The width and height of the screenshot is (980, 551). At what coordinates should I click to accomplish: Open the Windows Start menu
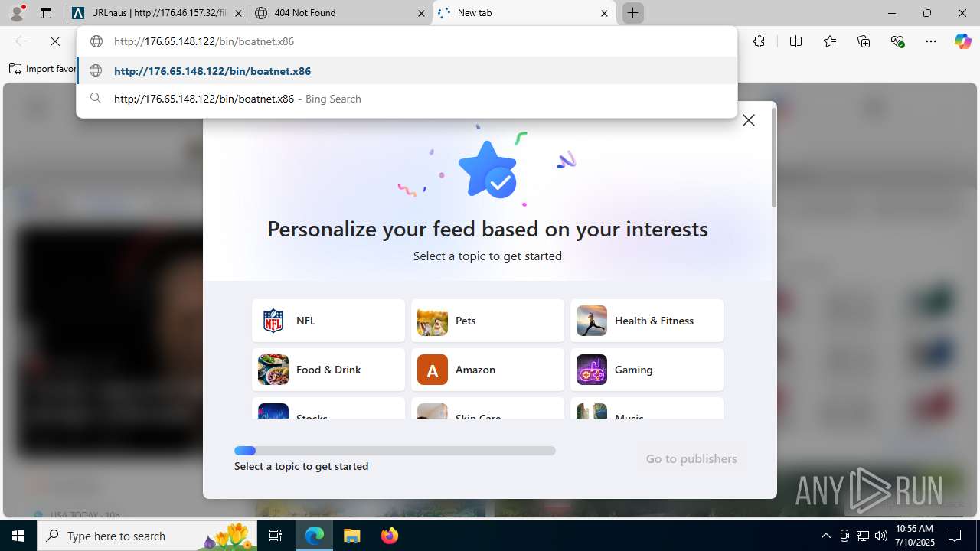18,536
